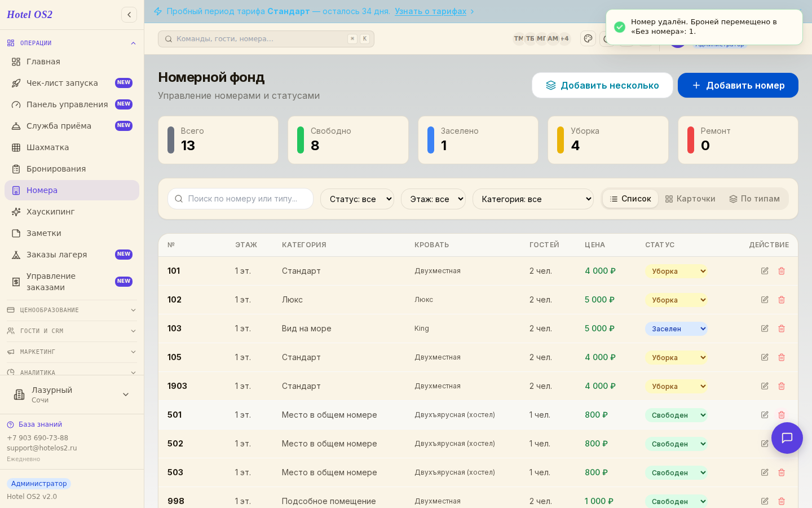Focus the Команды, гости, номера search field
Screen dimensions: 812x508
(266, 39)
